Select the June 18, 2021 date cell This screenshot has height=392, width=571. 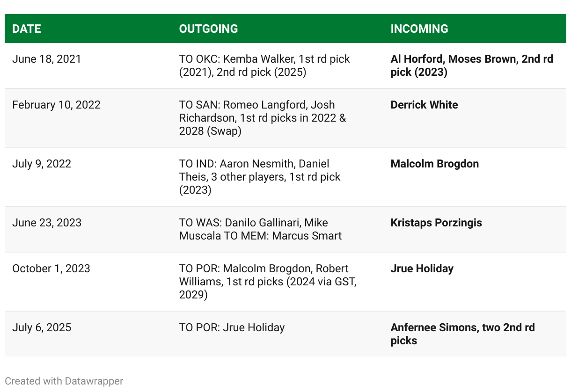click(88, 65)
